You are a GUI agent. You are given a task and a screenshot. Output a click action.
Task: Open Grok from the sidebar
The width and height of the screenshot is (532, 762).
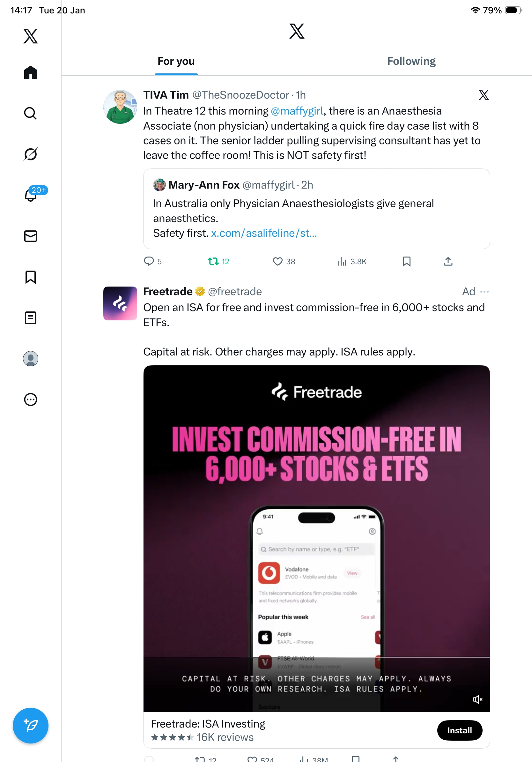31,154
